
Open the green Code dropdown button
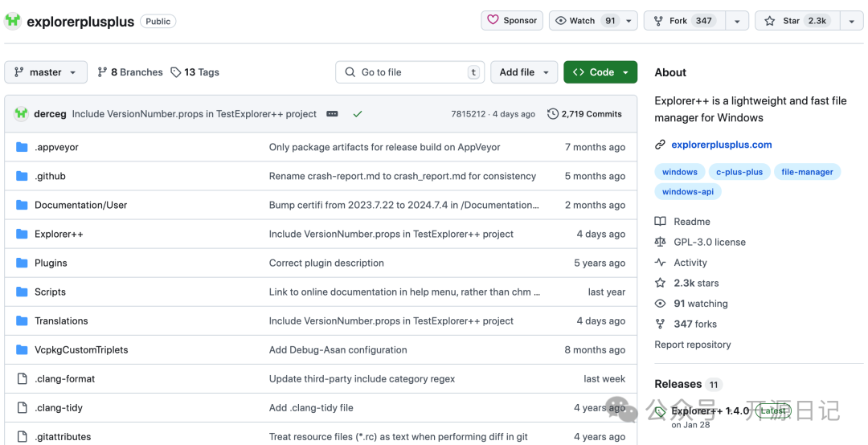pos(600,72)
